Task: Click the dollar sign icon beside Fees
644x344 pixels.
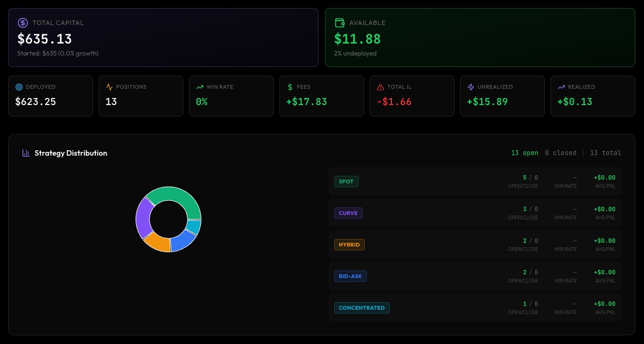Action: 290,87
